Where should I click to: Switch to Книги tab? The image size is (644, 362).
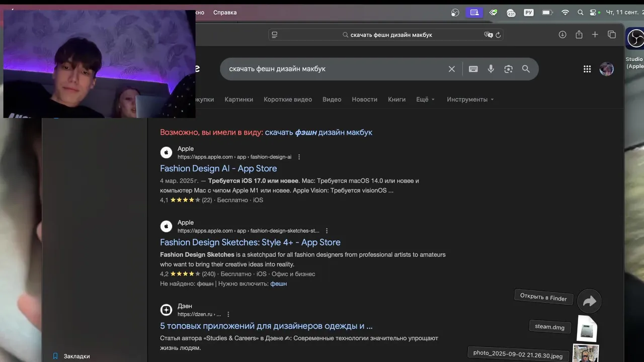[397, 100]
